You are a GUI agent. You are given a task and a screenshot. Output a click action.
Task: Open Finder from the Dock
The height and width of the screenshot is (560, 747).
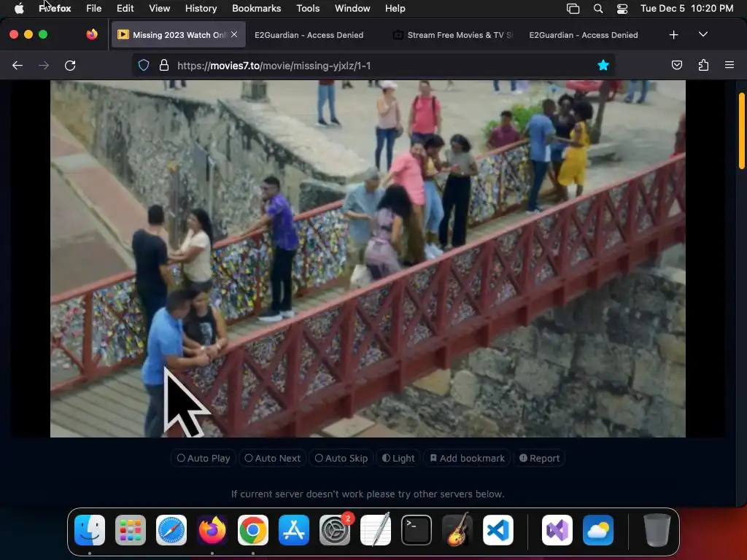tap(90, 530)
